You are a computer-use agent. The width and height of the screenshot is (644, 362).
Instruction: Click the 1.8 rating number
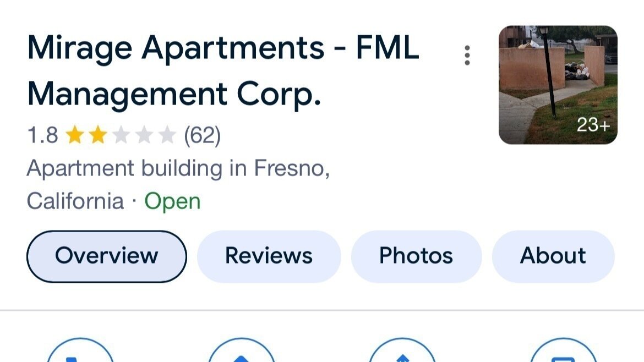tap(42, 135)
